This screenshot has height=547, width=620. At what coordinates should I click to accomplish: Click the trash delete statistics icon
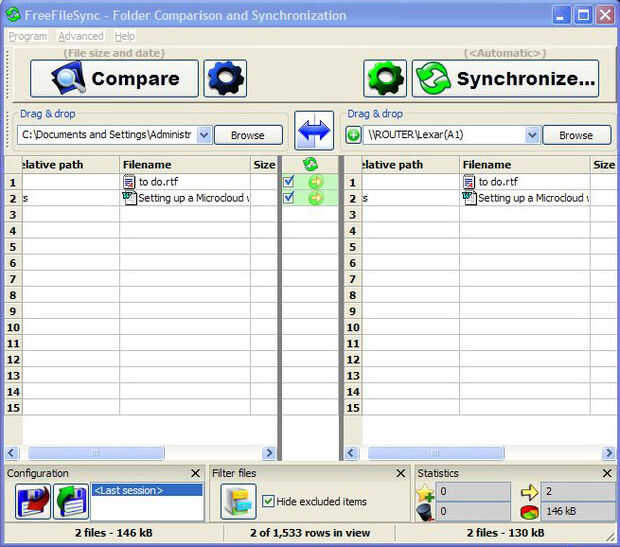(425, 512)
